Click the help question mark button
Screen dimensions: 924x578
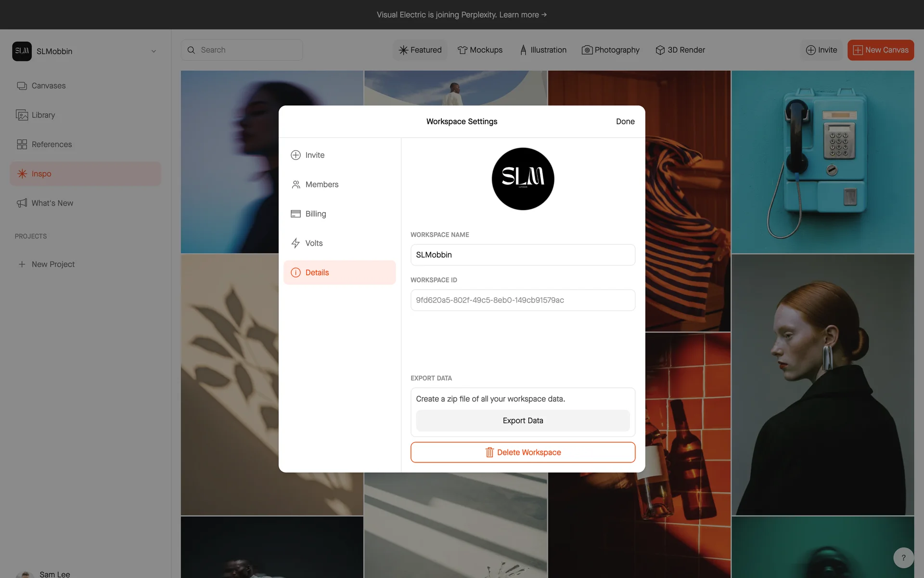(x=903, y=558)
